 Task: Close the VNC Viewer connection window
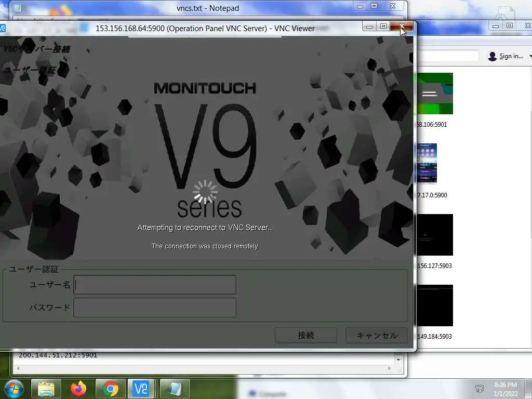click(402, 26)
